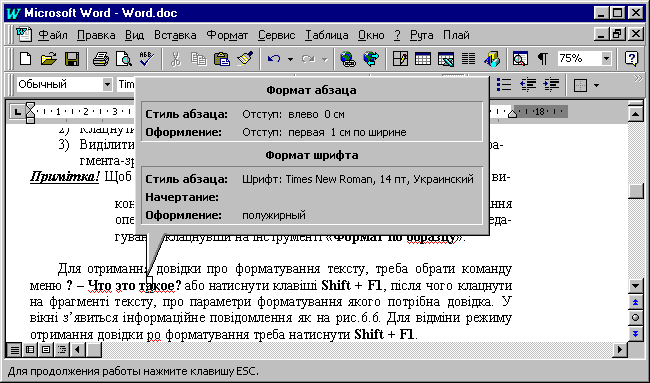Insert a table from the toolbar

pos(423,59)
